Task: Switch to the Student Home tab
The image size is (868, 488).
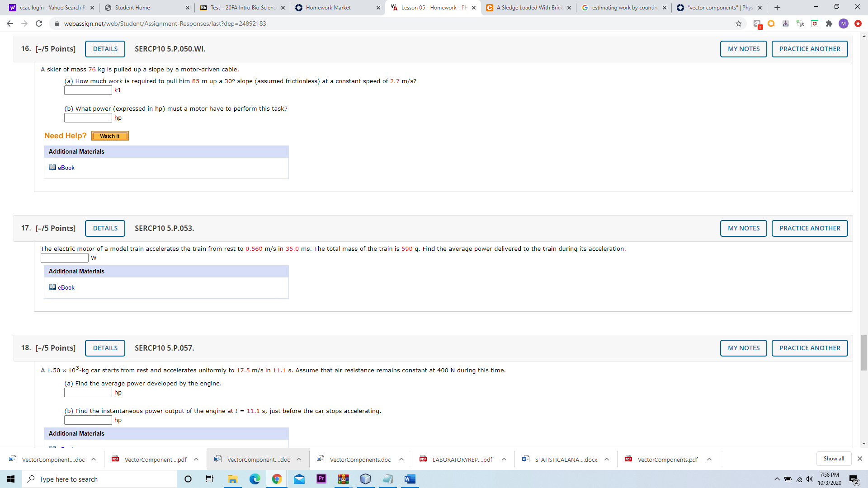Action: pos(146,8)
